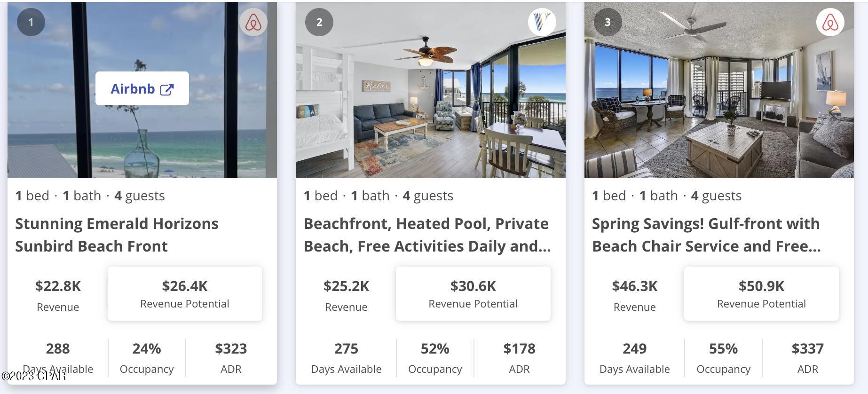Click the Airbnb logo on the Spring Savings card
868x394 pixels.
coord(830,22)
